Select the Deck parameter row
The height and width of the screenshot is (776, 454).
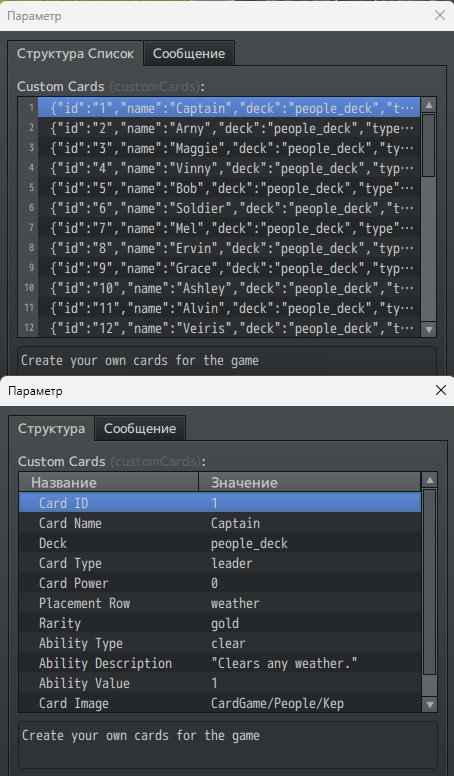tap(220, 543)
